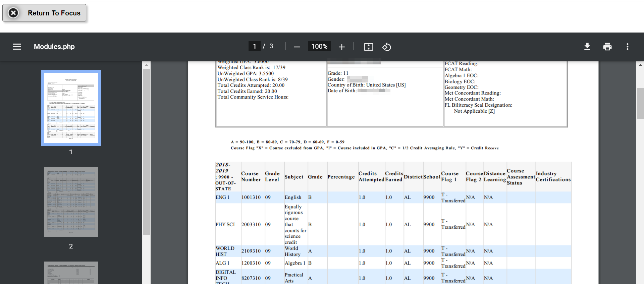The image size is (644, 284).
Task: Click Total Community Service Hours text
Action: (253, 97)
